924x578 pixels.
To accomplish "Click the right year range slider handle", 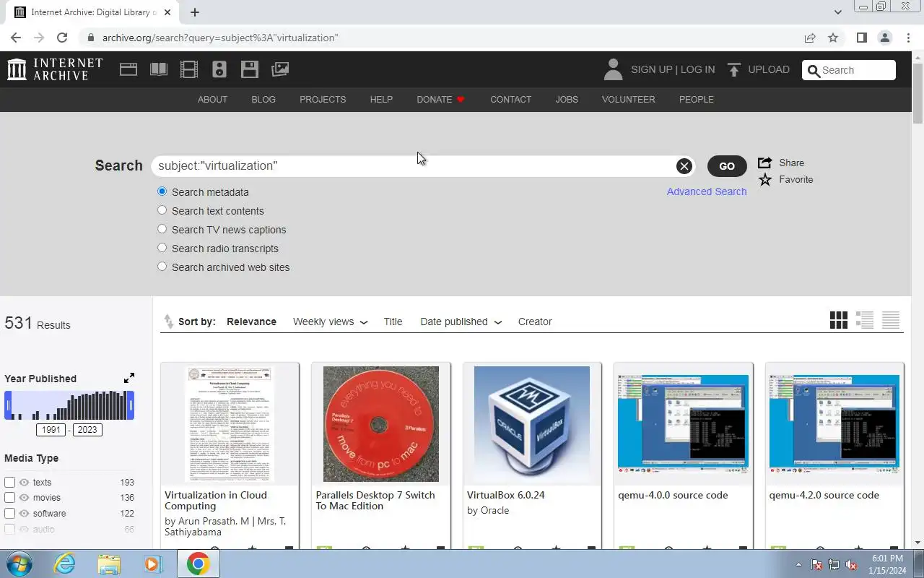I will click(131, 405).
